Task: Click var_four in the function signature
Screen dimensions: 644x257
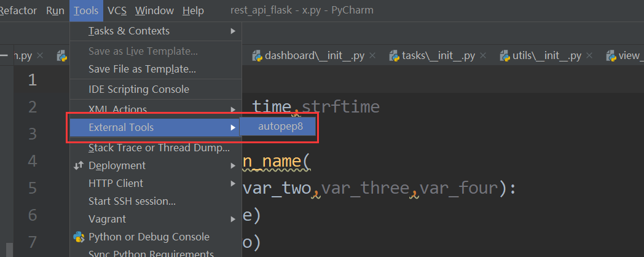Action: pyautogui.click(x=458, y=188)
